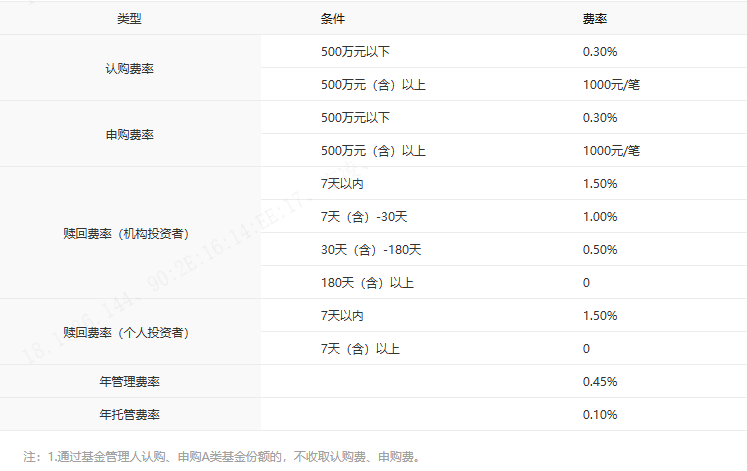747x471 pixels.
Task: Click the 赎回费率（个人投资者）cell
Action: coord(129,332)
